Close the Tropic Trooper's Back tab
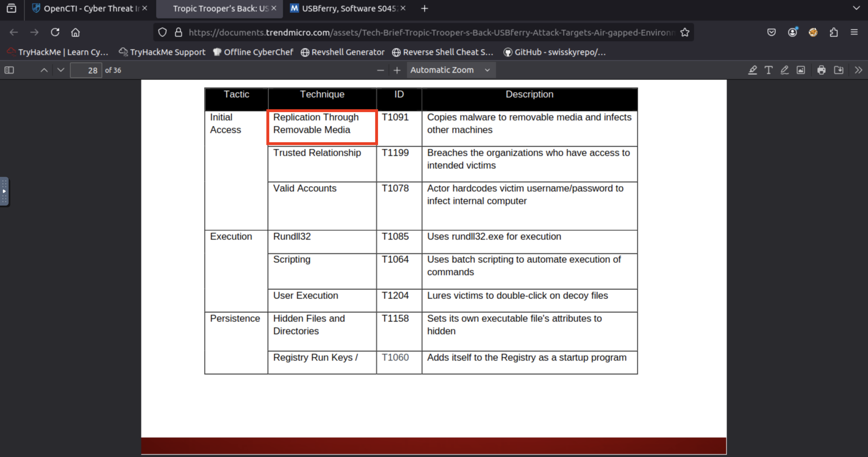868x457 pixels. click(274, 8)
